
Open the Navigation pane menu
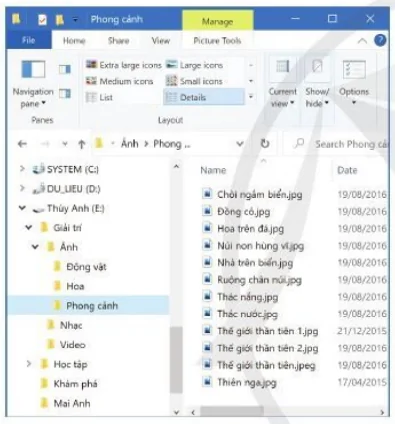coord(33,83)
